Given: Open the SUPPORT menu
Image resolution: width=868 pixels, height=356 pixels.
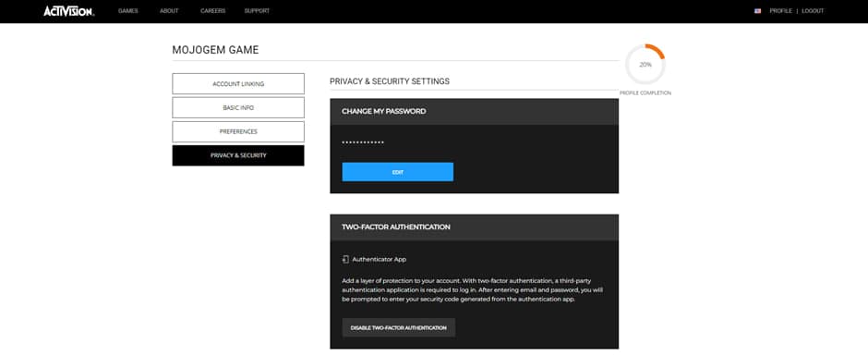Looking at the screenshot, I should point(257,11).
